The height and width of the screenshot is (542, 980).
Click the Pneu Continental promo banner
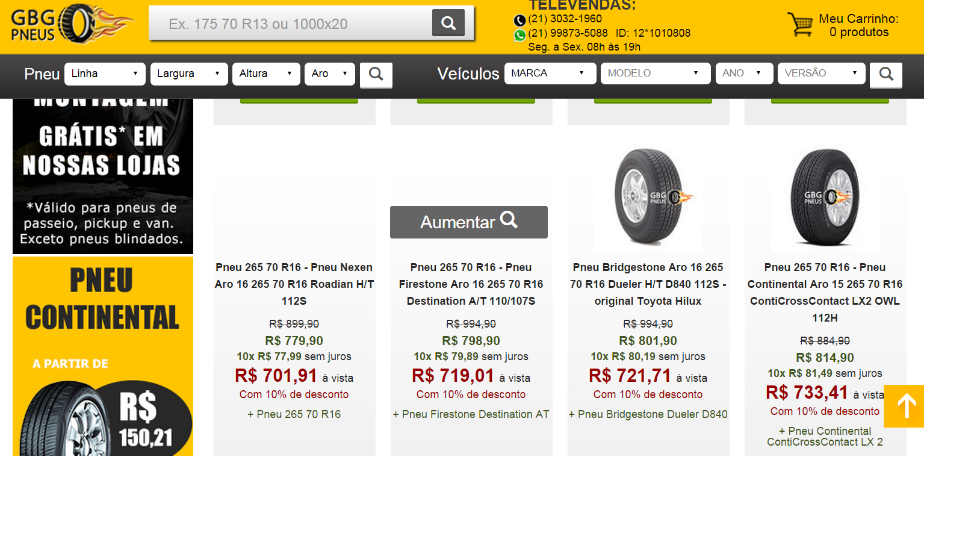(103, 355)
